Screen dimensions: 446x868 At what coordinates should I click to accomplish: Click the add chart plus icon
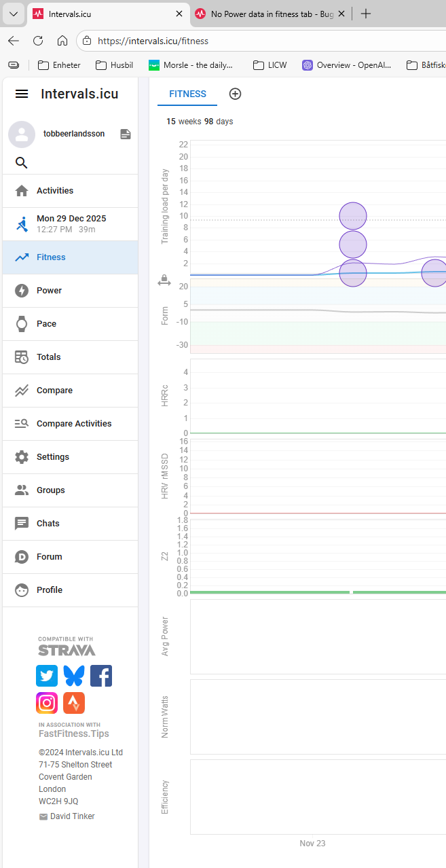(x=235, y=94)
